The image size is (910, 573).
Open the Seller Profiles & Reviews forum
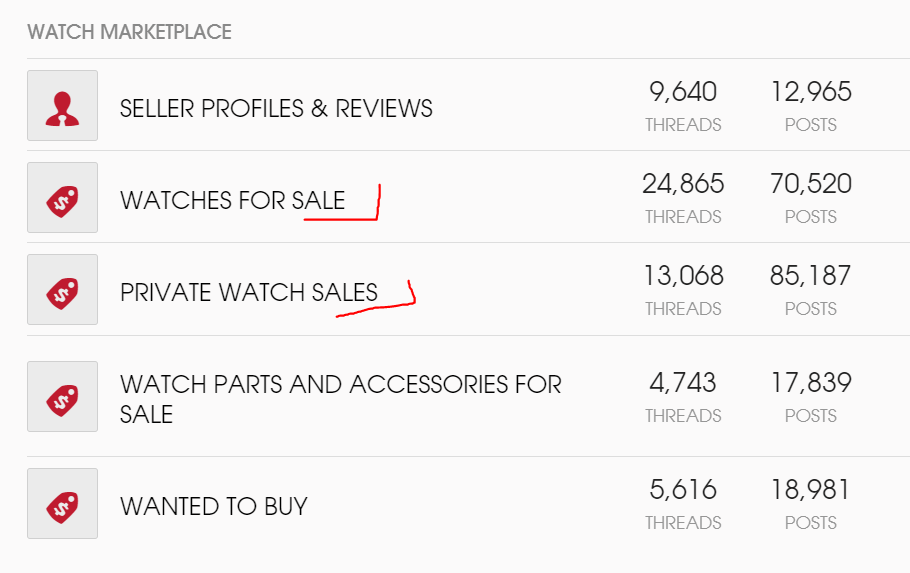tap(276, 108)
